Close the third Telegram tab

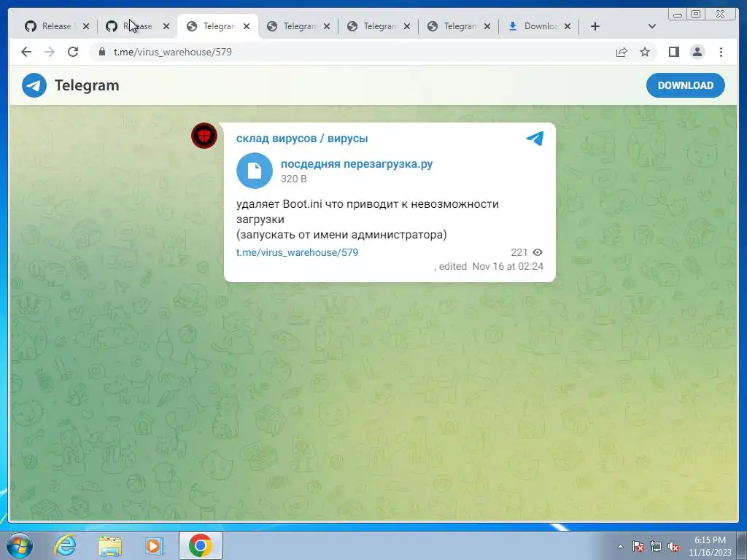407,26
